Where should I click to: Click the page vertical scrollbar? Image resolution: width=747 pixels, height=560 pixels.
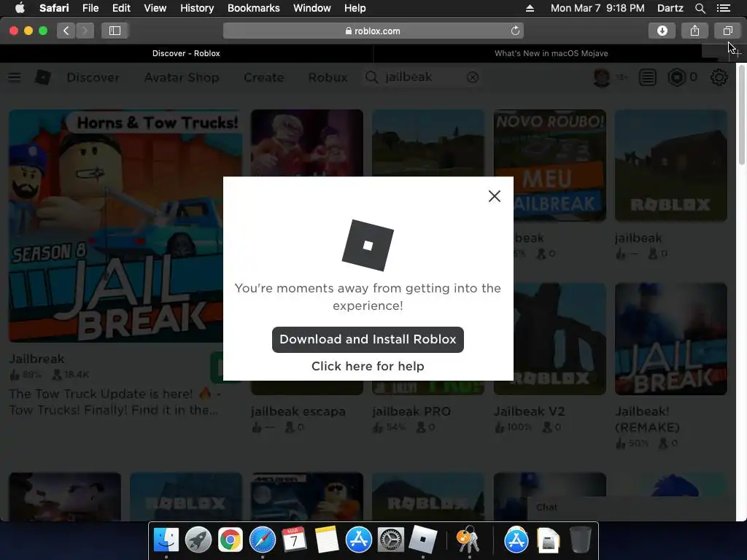tap(741, 117)
